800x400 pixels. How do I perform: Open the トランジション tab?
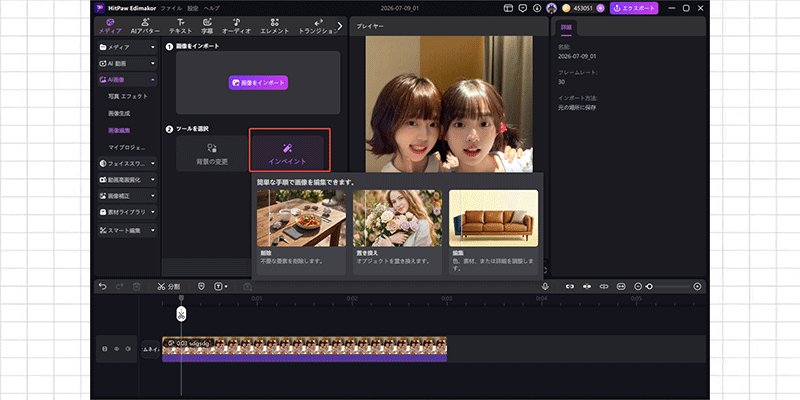tap(318, 26)
